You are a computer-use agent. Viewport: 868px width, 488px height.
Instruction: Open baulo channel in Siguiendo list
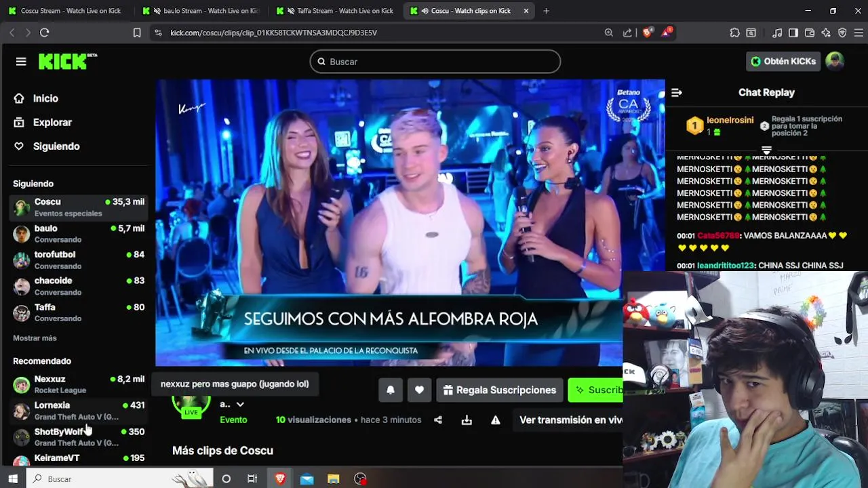point(79,234)
